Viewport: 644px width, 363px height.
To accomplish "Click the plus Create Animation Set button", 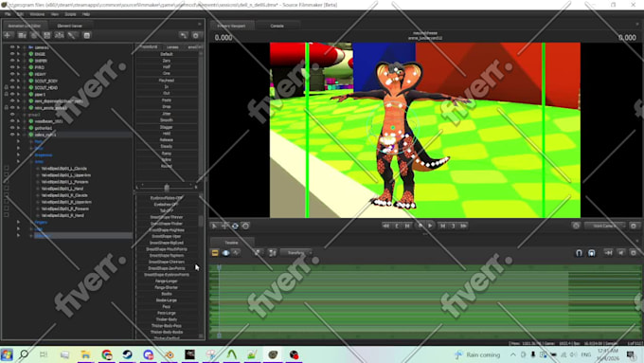I will (8, 35).
